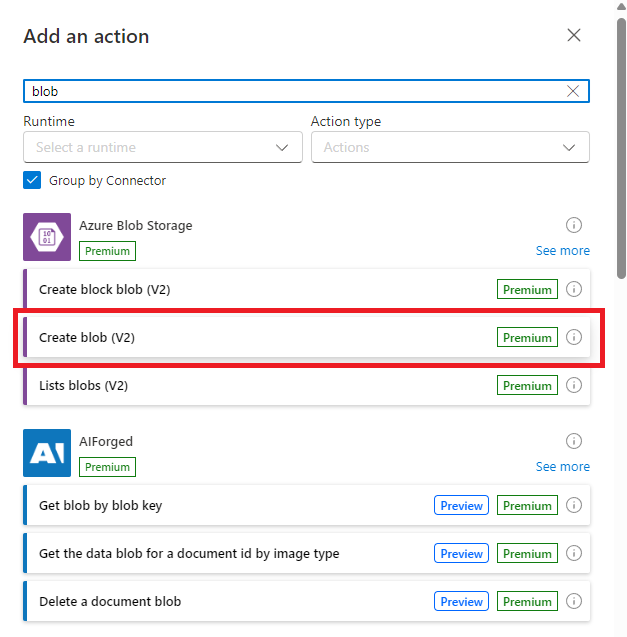Viewport: 627px width, 637px height.
Task: Open info for AIForged connector
Action: (x=574, y=441)
